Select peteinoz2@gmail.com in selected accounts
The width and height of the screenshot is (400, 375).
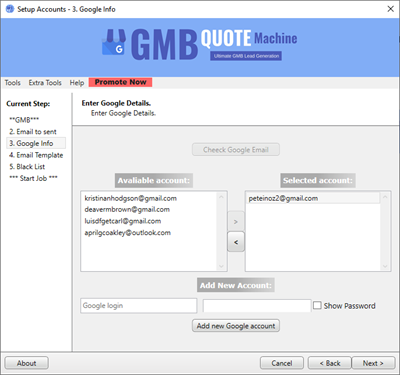click(313, 198)
